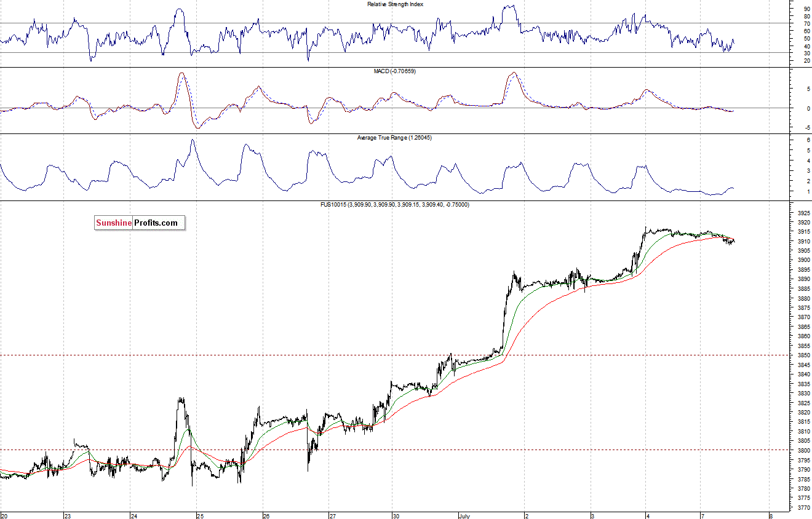Click date 23 on the time axis
The image size is (812, 519).
68,515
